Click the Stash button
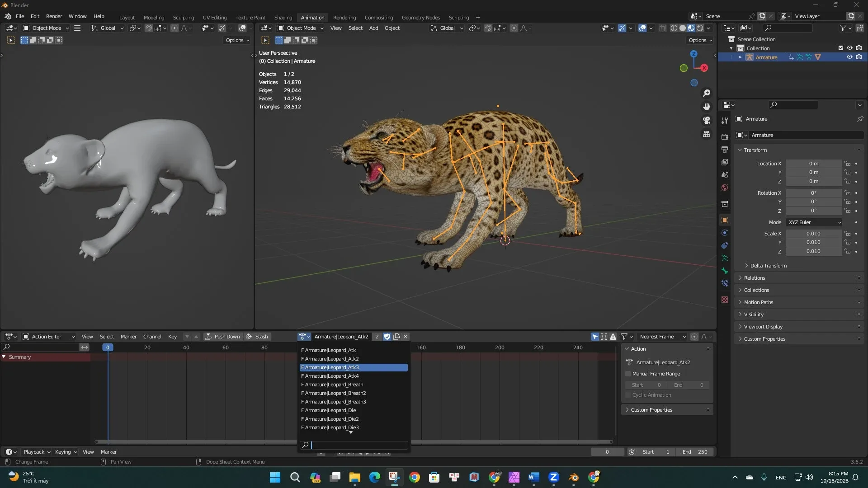Image resolution: width=868 pixels, height=488 pixels. 257,337
